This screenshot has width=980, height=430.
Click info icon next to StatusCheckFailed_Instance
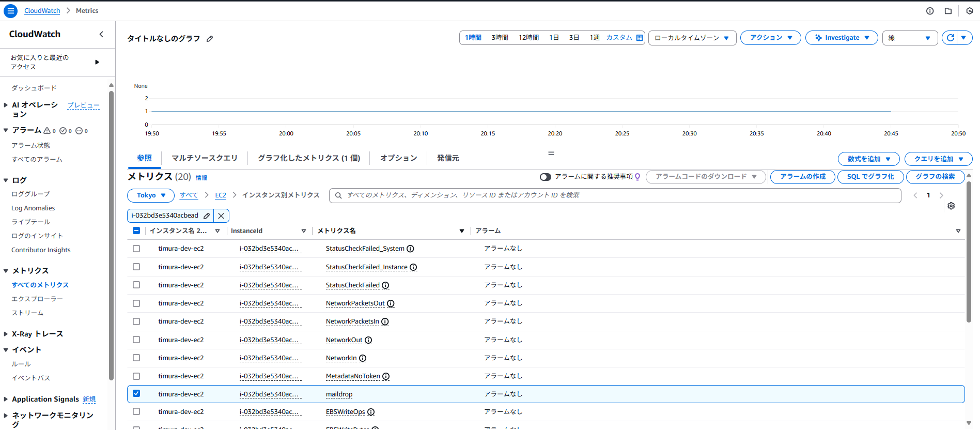[413, 267]
